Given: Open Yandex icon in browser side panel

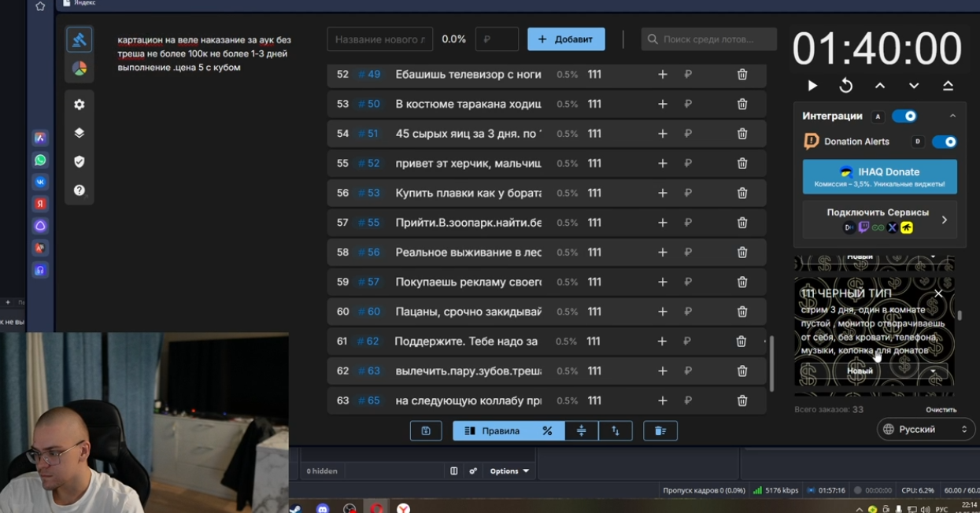Looking at the screenshot, I should pyautogui.click(x=40, y=204).
